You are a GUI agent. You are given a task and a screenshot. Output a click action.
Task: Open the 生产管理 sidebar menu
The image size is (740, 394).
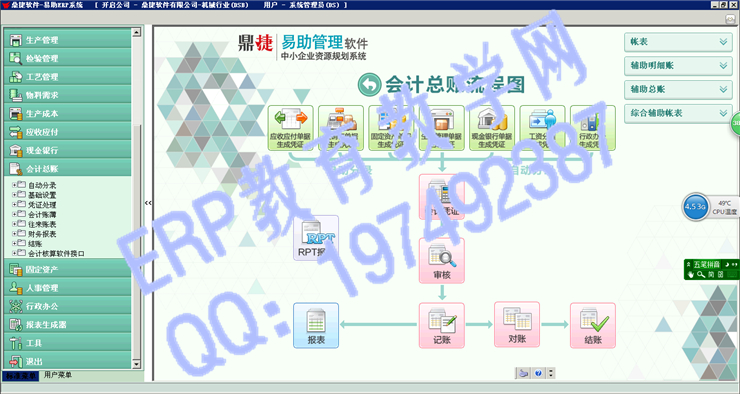pos(67,40)
